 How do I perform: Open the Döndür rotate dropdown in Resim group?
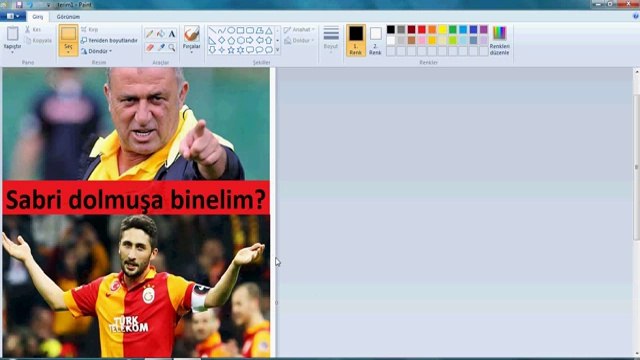tap(97, 51)
